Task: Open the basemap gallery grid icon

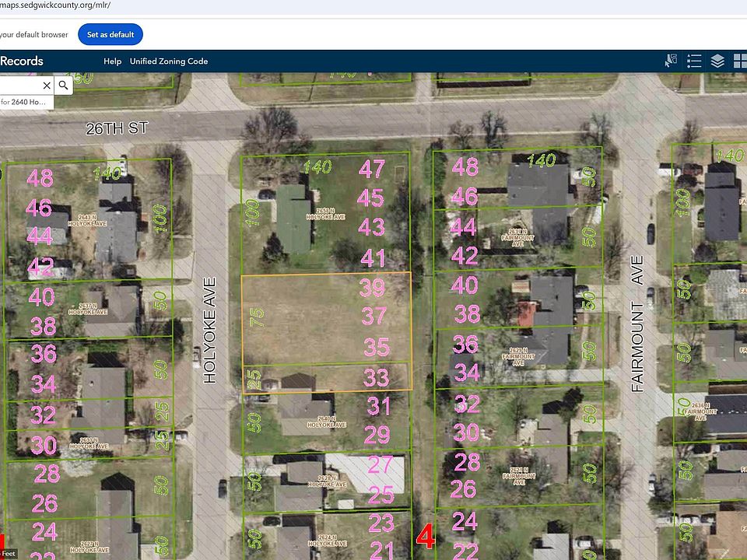Action: 740,61
